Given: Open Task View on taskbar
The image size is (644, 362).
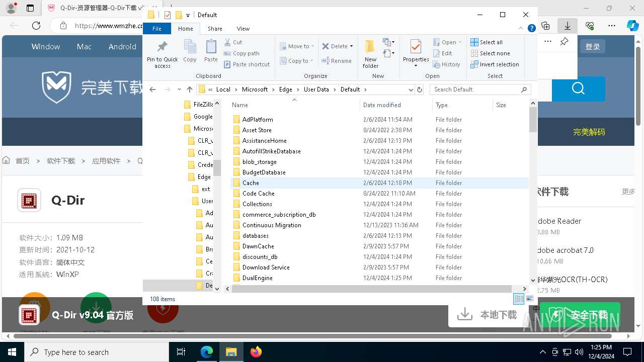Looking at the screenshot, I should 181,352.
